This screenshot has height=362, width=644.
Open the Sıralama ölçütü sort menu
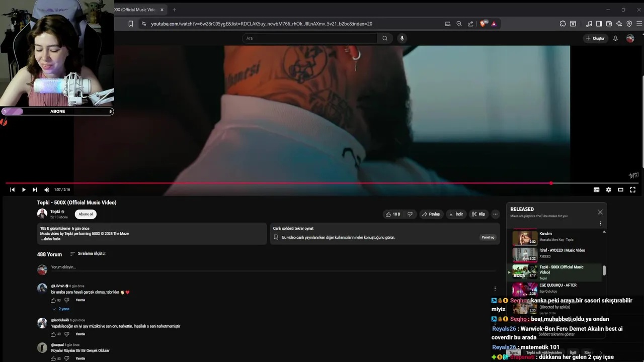coord(88,254)
